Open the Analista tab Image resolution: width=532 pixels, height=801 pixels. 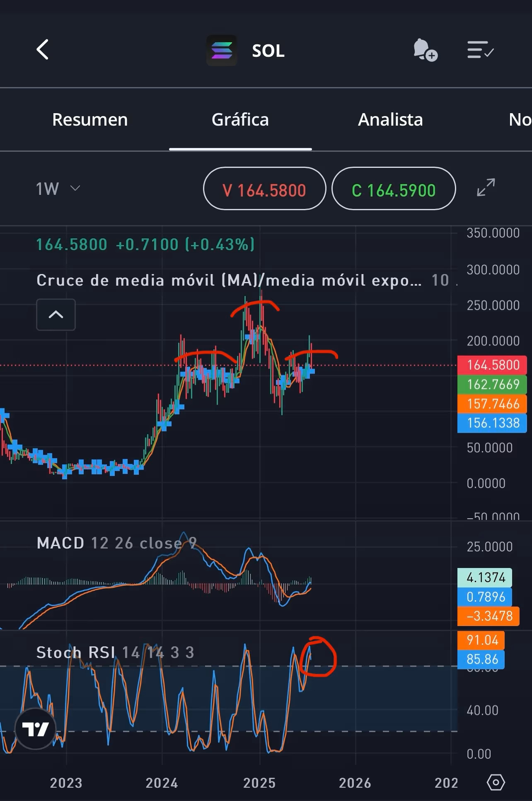[x=390, y=119]
